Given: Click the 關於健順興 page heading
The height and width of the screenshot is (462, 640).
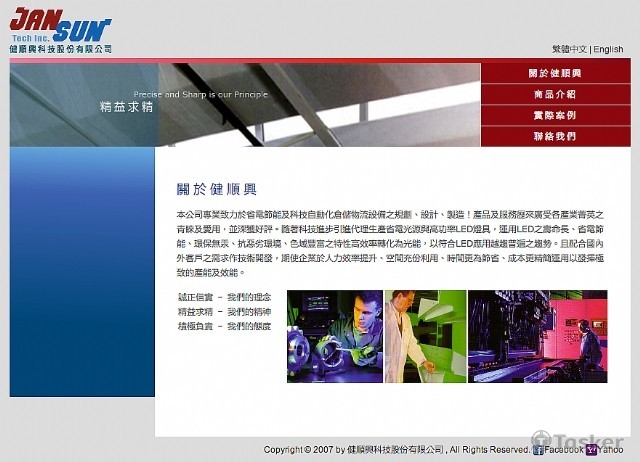Looking at the screenshot, I should click(x=216, y=189).
